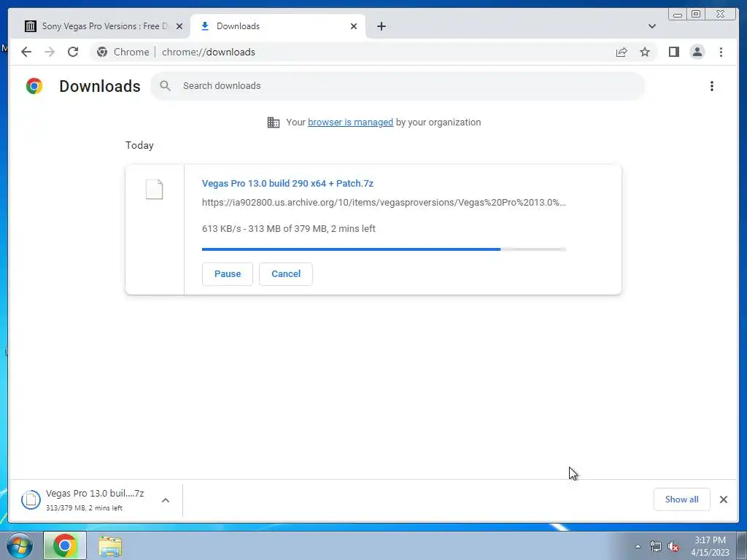The image size is (747, 560).
Task: Click the file icon of Vegas Pro download
Action: pyautogui.click(x=155, y=190)
